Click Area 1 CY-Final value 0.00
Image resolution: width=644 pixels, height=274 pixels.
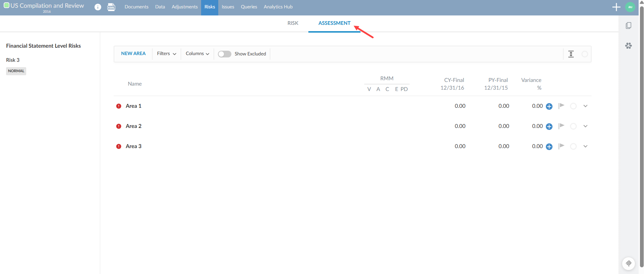pyautogui.click(x=460, y=106)
